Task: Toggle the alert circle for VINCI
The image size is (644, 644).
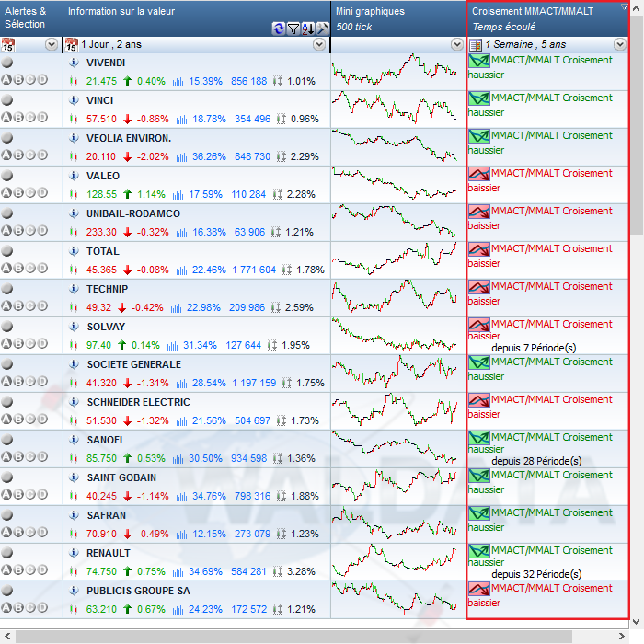Action: click(7, 100)
